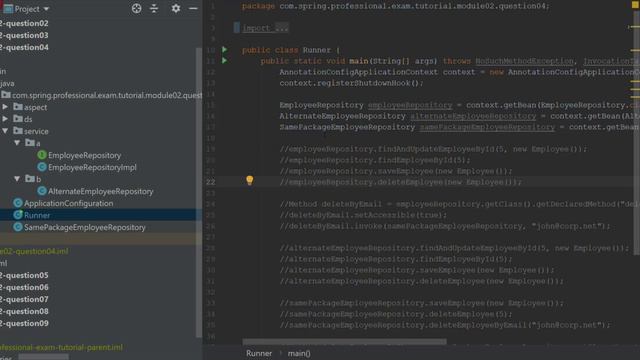The image size is (640, 360).
Task: Click the package declaration line
Action: tap(396, 6)
